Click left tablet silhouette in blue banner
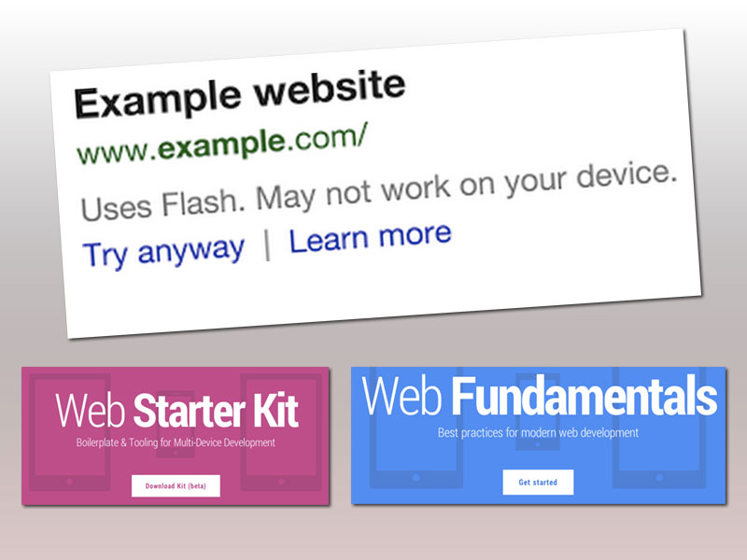 416,427
